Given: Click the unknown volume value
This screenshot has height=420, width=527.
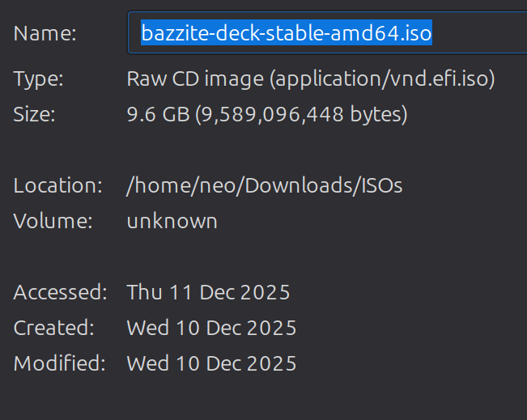Looking at the screenshot, I should tap(172, 220).
